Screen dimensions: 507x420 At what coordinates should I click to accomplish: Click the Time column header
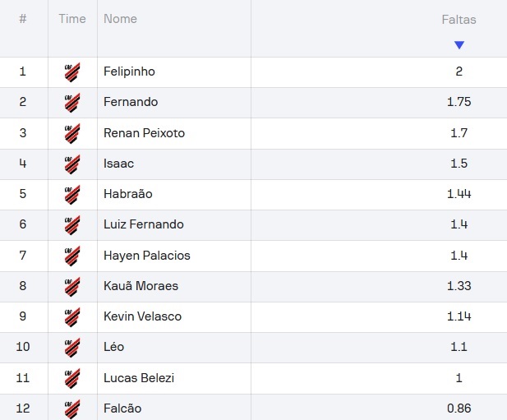coord(72,19)
